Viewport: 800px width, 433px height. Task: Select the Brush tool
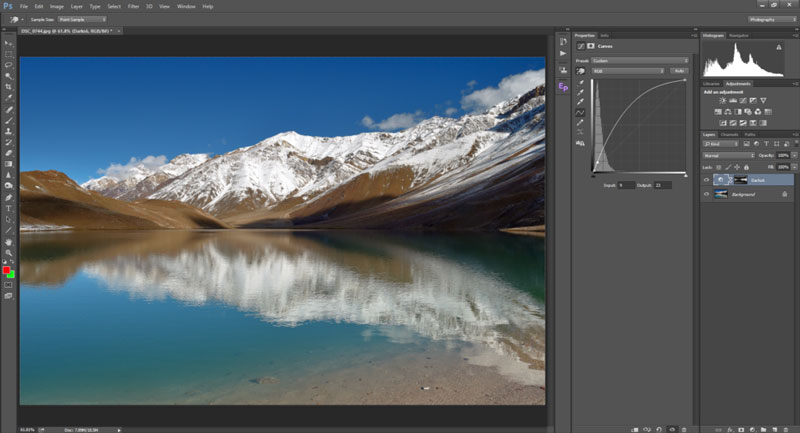pos(9,120)
